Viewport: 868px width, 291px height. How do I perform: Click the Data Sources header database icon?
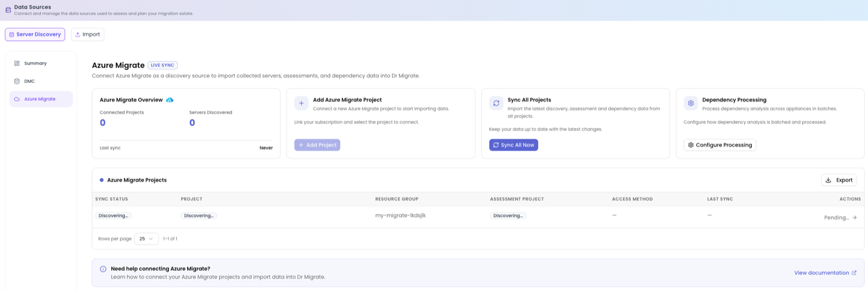click(x=8, y=10)
